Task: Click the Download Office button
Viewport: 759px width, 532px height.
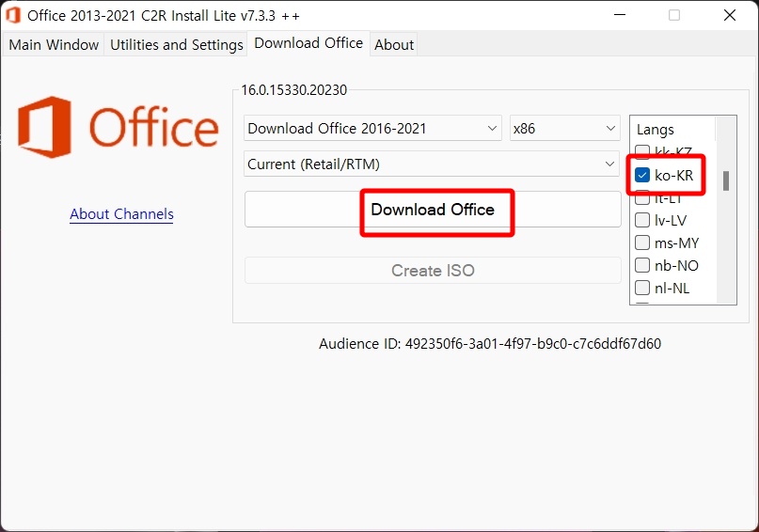Action: pyautogui.click(x=433, y=209)
